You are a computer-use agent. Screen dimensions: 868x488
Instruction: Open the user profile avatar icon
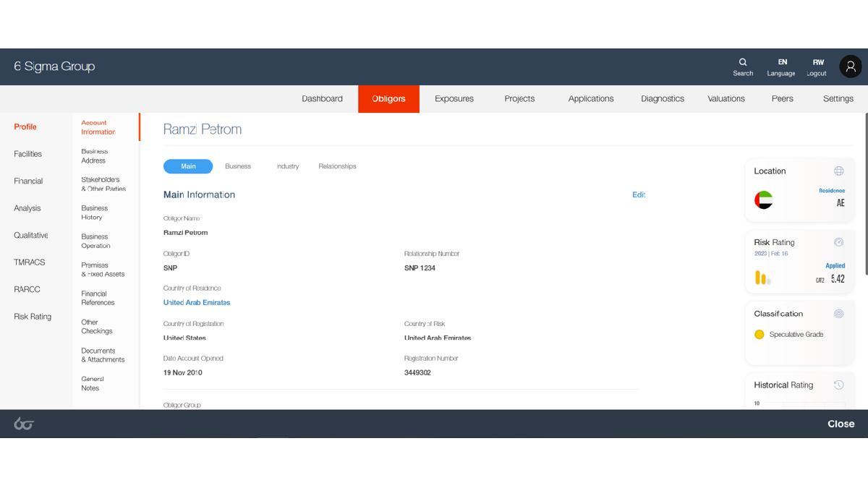click(x=850, y=67)
